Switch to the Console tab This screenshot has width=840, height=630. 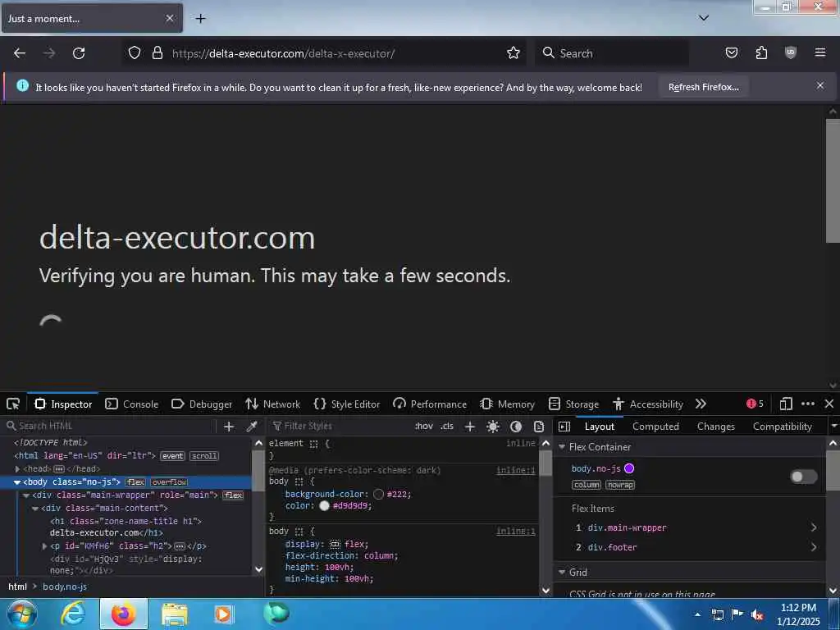[132, 404]
